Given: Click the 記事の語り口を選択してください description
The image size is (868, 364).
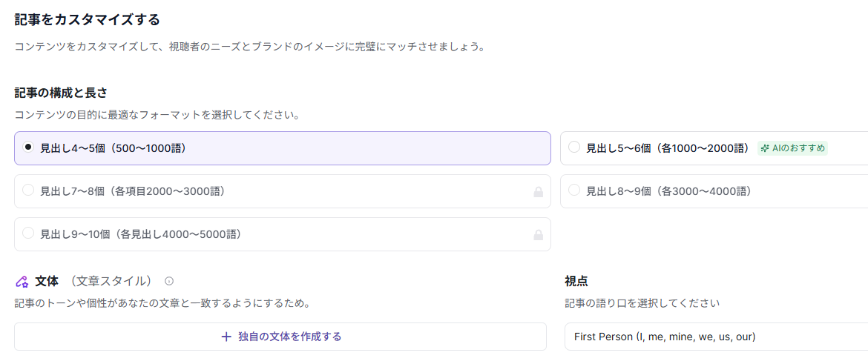Looking at the screenshot, I should click(x=642, y=303).
